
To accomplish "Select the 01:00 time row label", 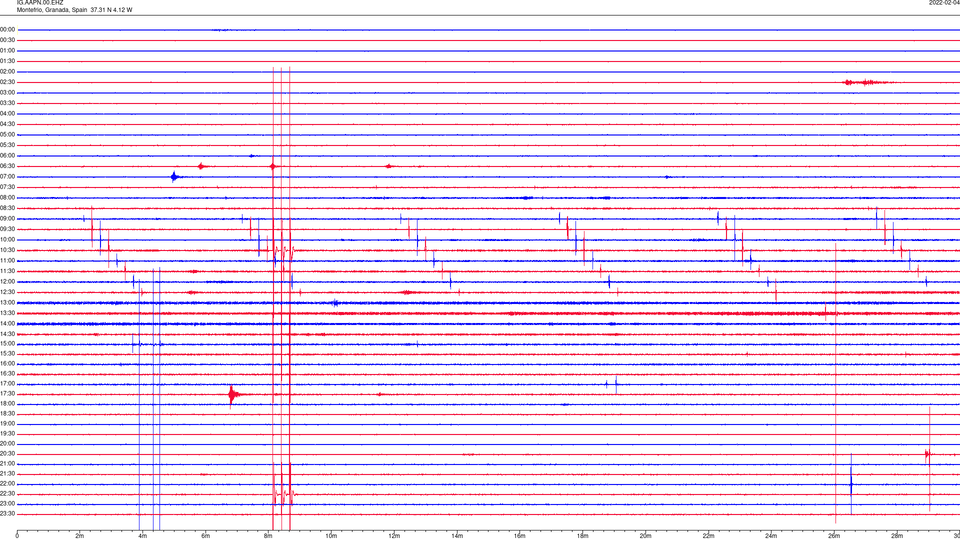I will pyautogui.click(x=7, y=50).
